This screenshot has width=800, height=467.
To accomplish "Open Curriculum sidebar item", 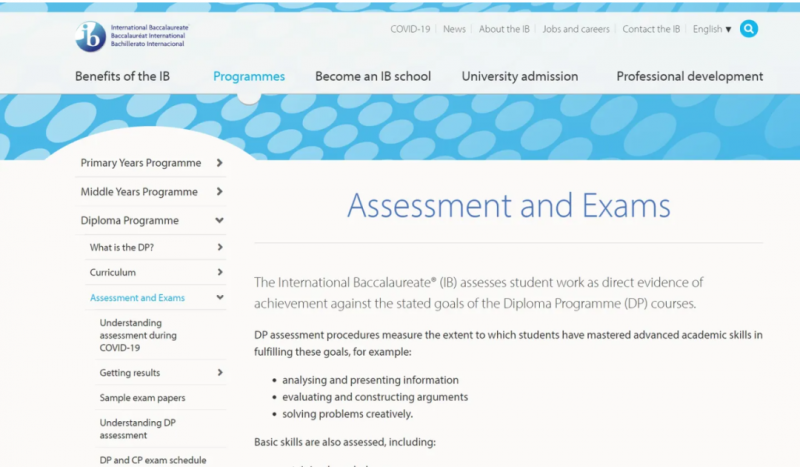I will [x=113, y=273].
